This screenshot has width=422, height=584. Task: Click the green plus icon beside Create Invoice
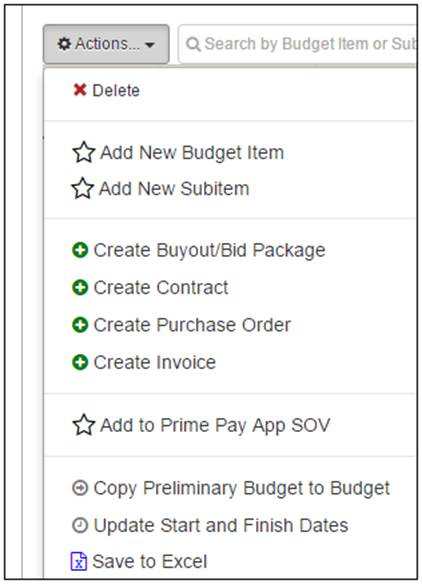(80, 362)
